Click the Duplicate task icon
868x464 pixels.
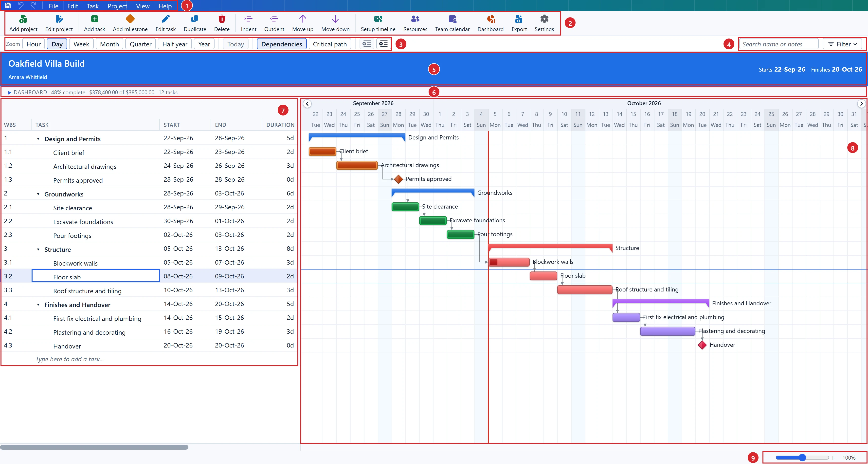(x=195, y=19)
